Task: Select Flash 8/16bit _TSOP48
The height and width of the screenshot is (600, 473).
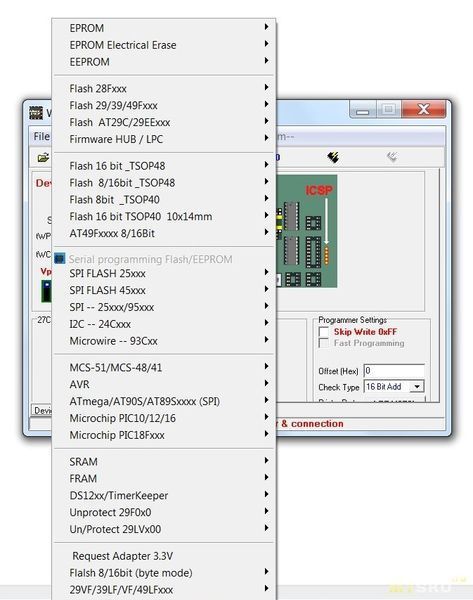Action: tap(164, 183)
